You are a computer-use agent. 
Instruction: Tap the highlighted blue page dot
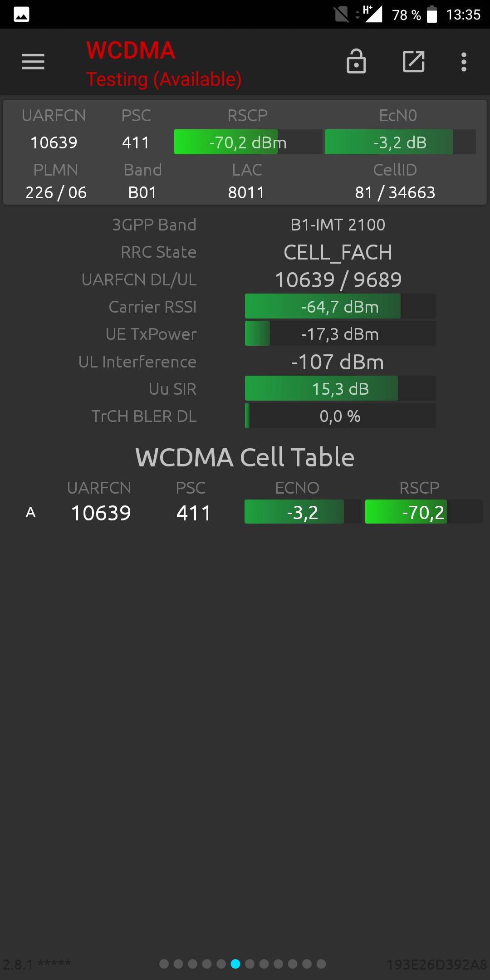235,964
